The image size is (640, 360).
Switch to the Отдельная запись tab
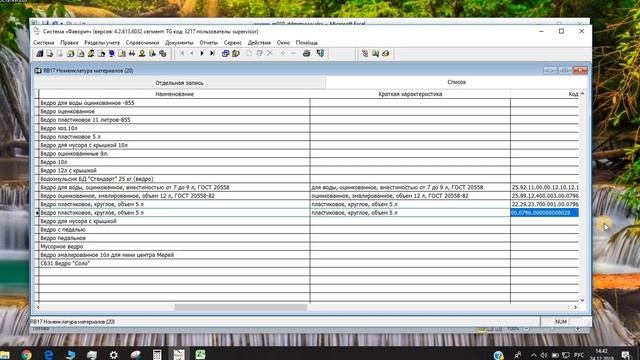[x=179, y=83]
